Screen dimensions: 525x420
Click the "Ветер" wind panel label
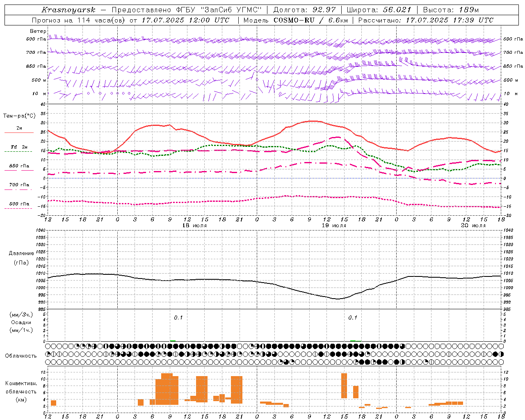tap(38, 31)
